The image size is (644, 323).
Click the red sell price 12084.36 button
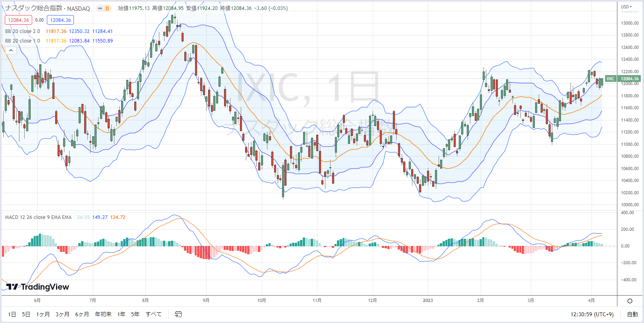click(x=18, y=20)
